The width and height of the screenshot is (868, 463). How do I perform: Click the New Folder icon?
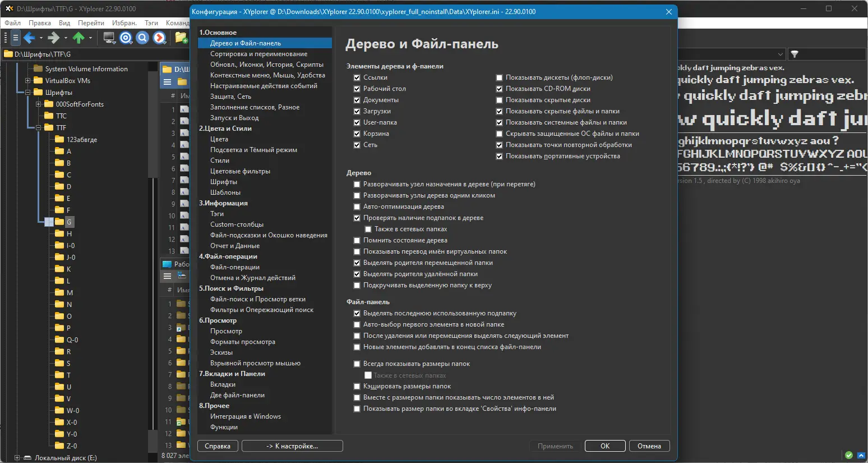(181, 38)
